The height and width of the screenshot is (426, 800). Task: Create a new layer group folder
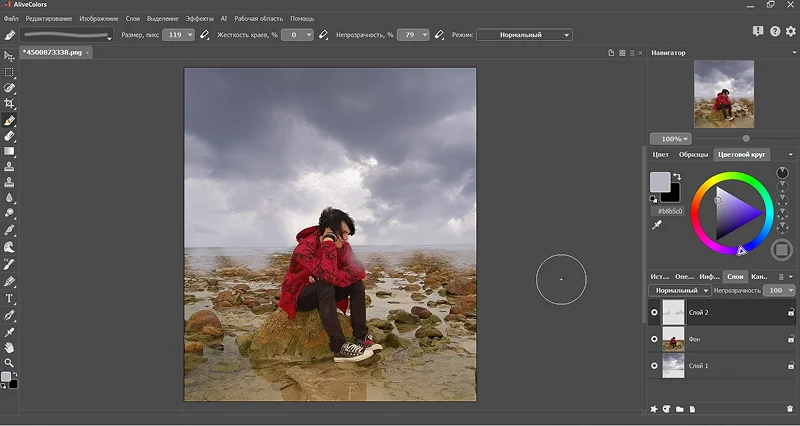pos(680,409)
